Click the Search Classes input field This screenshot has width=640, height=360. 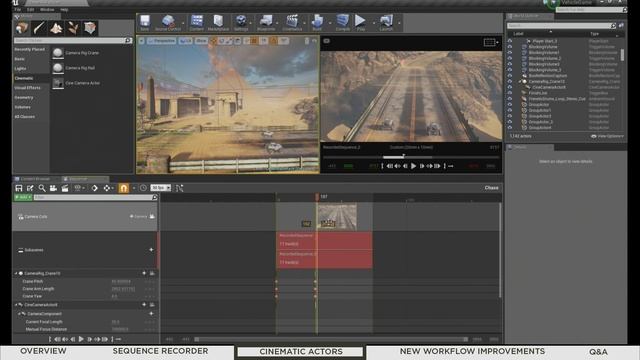pos(73,40)
